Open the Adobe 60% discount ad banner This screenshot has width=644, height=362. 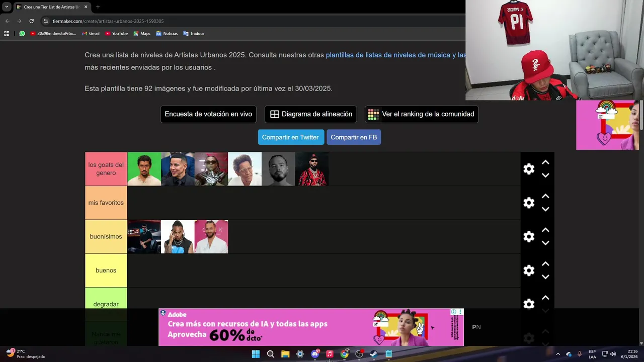(x=311, y=327)
